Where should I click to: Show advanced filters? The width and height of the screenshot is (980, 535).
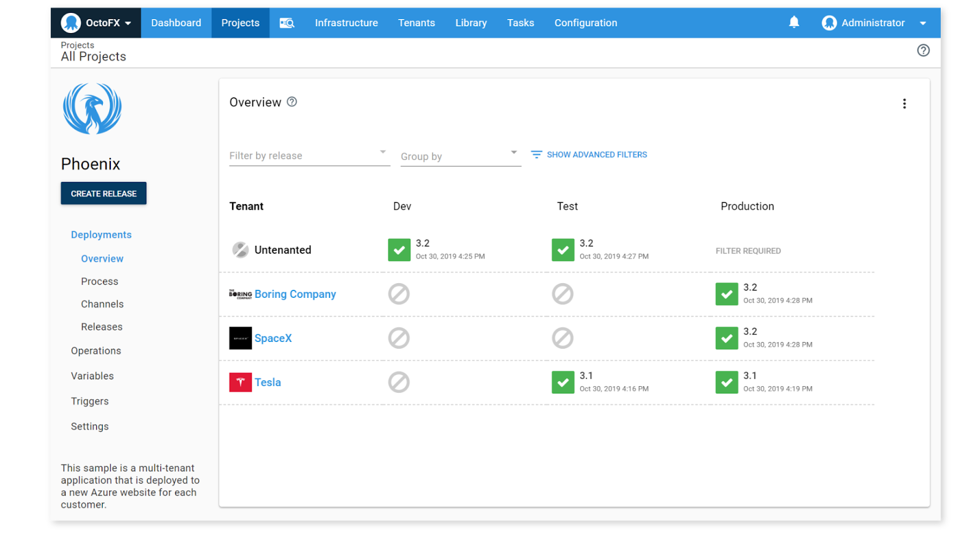[589, 154]
